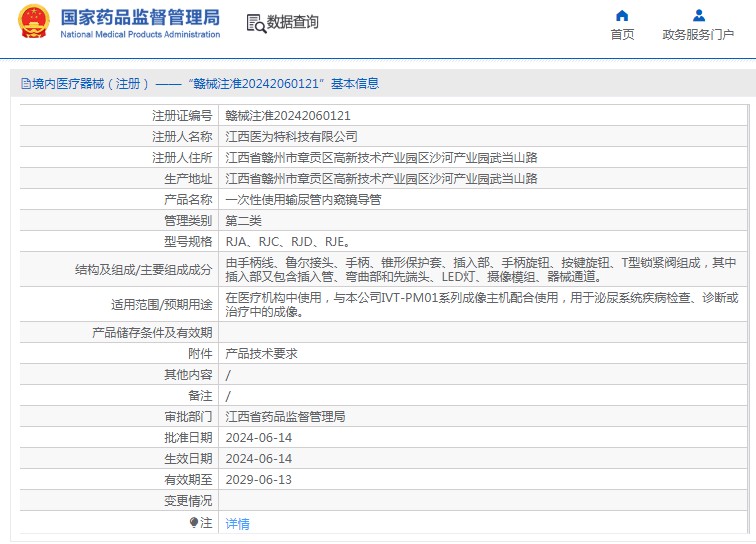This screenshot has width=756, height=544.
Task: Open the 详情 link
Action: coord(238,523)
